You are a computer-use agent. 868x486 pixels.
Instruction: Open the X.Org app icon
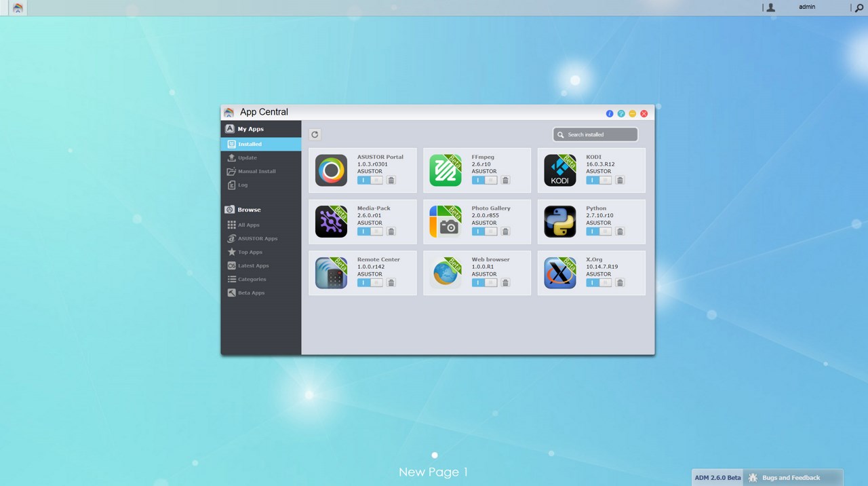(x=560, y=273)
